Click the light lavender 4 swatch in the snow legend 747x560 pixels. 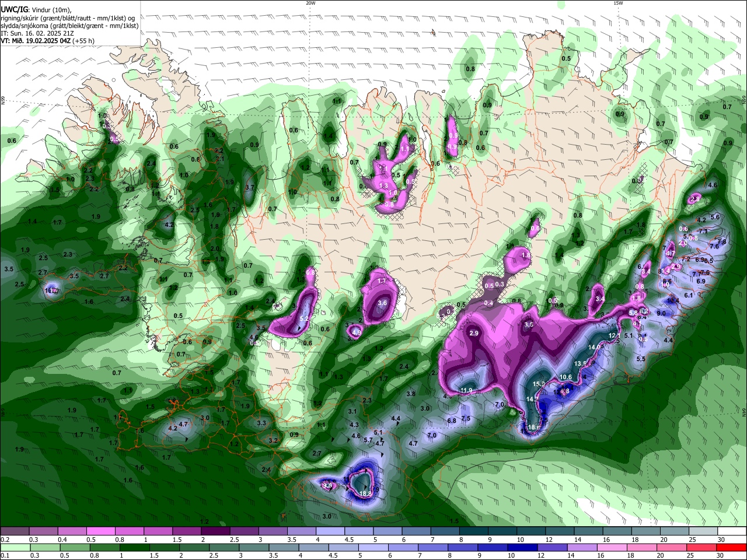(330, 531)
